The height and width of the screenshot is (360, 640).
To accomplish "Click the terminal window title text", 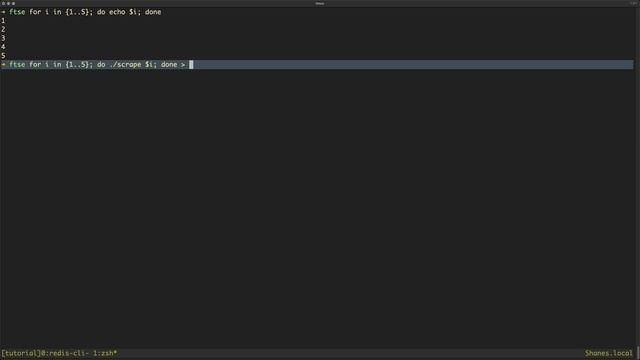I will click(320, 3).
